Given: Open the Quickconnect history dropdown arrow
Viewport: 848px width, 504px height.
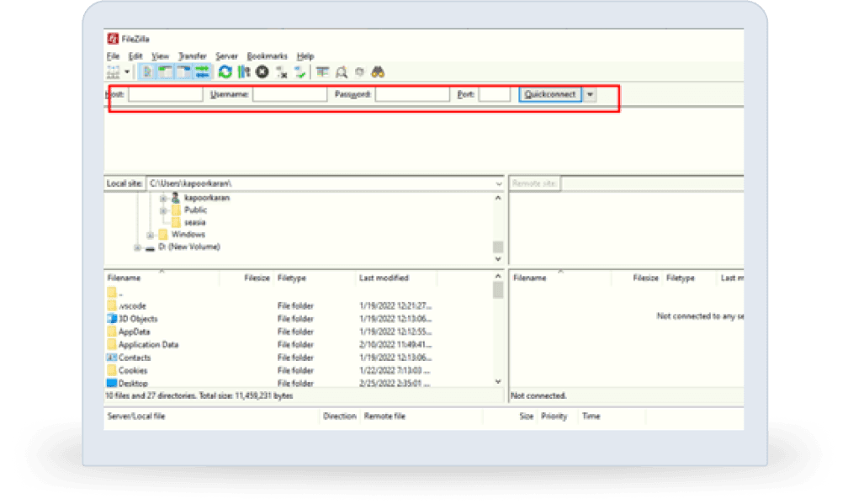Looking at the screenshot, I should (x=590, y=95).
